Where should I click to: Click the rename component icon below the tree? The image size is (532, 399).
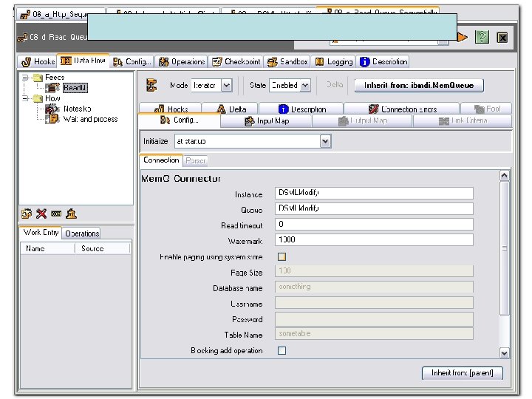click(x=56, y=214)
